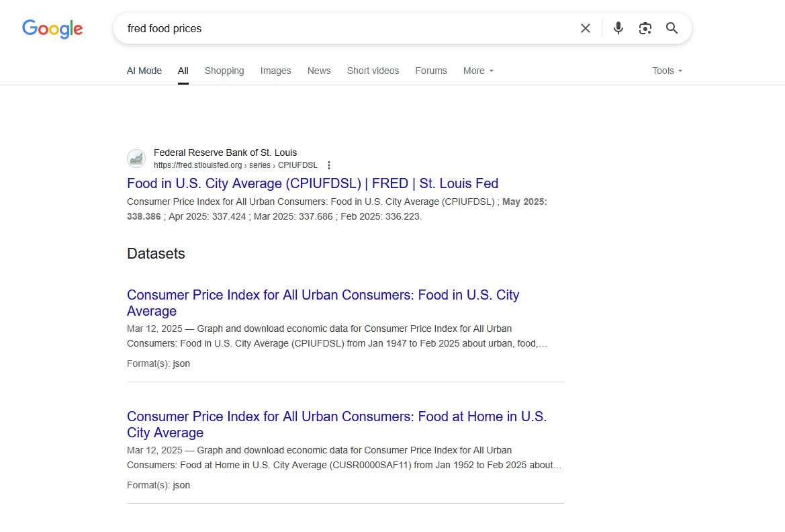
Task: Click the Google logo
Action: tap(52, 29)
